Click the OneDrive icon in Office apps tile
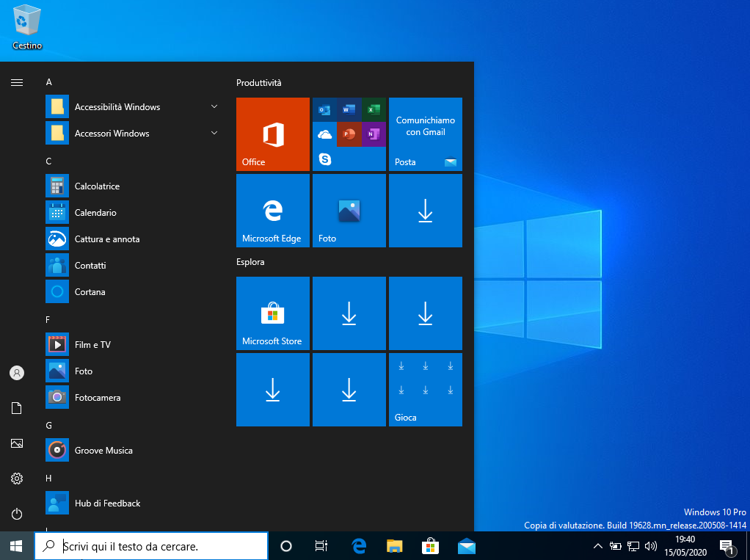This screenshot has width=750, height=560. click(325, 134)
